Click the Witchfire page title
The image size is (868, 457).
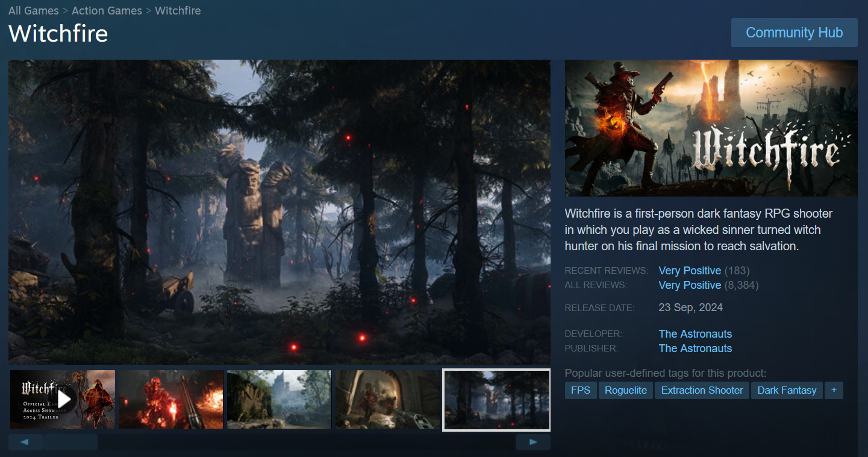coord(58,34)
